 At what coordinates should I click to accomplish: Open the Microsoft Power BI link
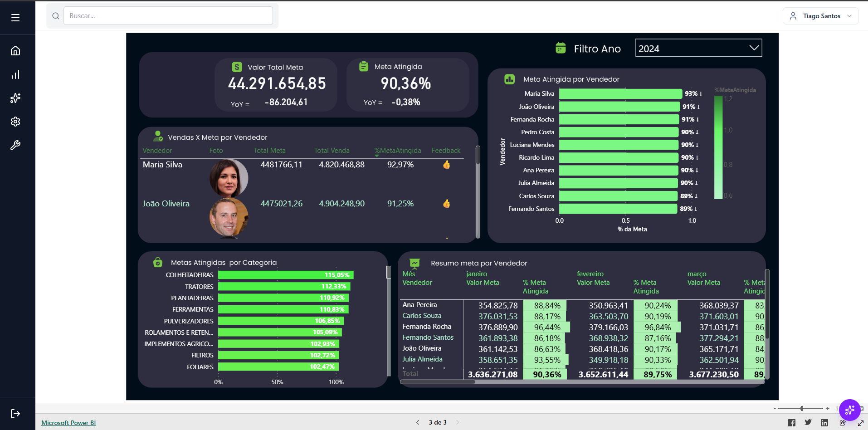coord(68,423)
